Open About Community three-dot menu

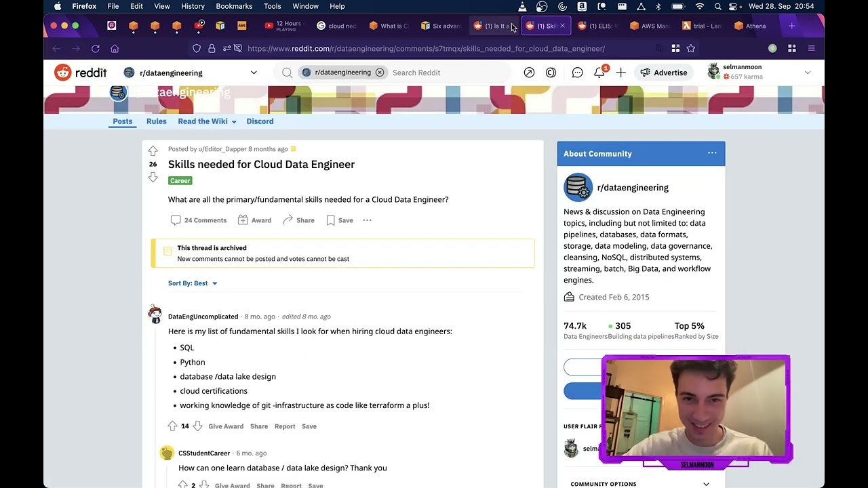[712, 153]
